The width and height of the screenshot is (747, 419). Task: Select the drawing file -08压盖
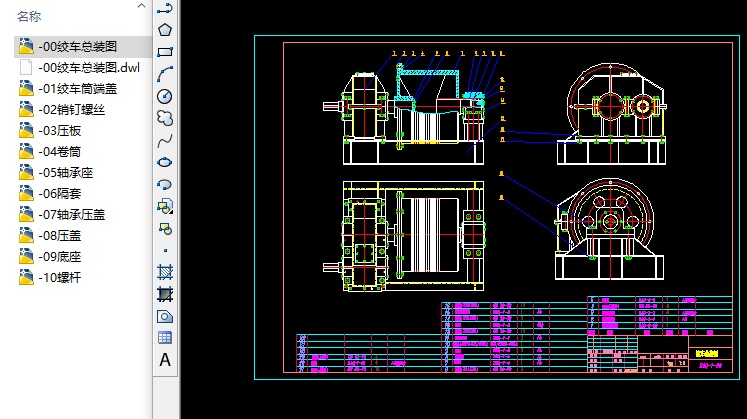click(60, 235)
